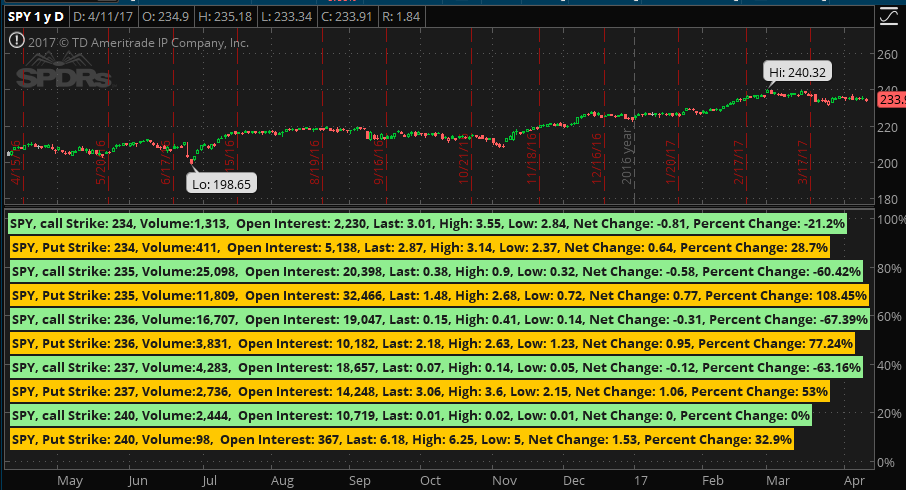
Task: Click the SPY call Strike 237 label row
Action: [436, 368]
